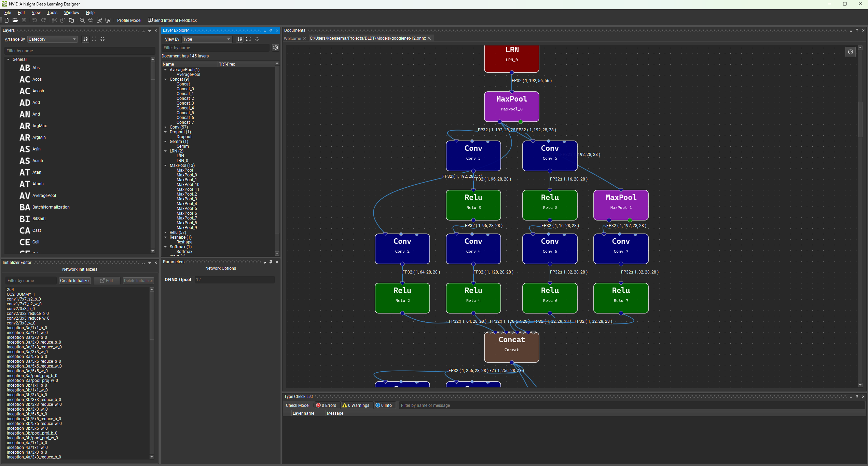This screenshot has width=868, height=466.
Task: Switch to the Welcome tab
Action: click(x=292, y=39)
